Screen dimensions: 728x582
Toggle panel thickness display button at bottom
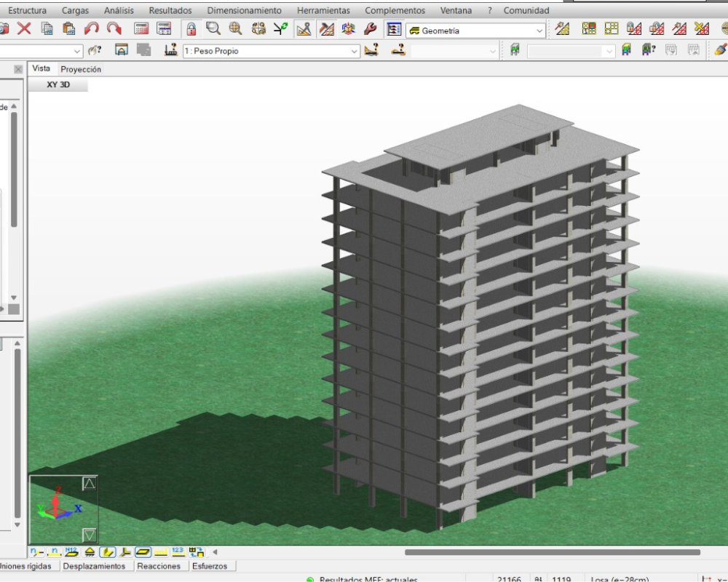pyautogui.click(x=143, y=552)
